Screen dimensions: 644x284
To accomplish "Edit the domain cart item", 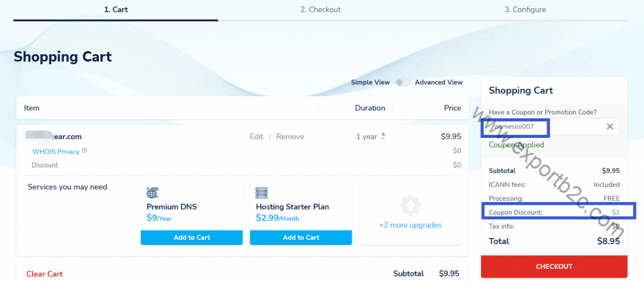I will (256, 137).
